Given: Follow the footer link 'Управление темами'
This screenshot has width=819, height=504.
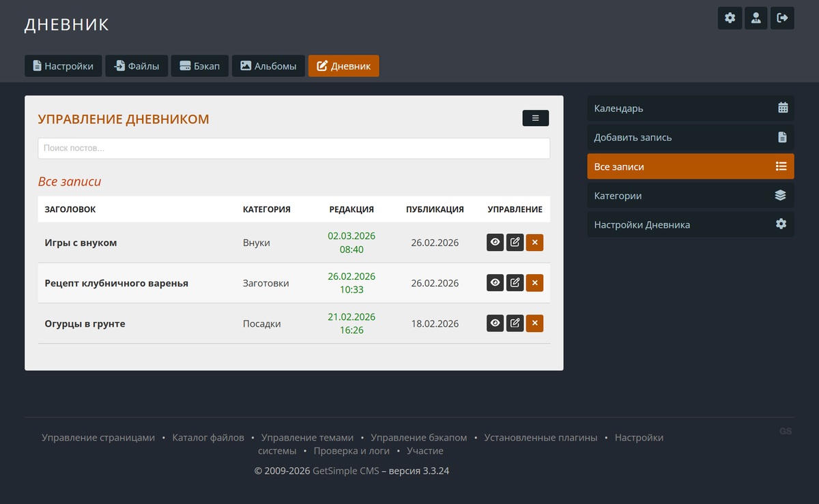Looking at the screenshot, I should [308, 437].
